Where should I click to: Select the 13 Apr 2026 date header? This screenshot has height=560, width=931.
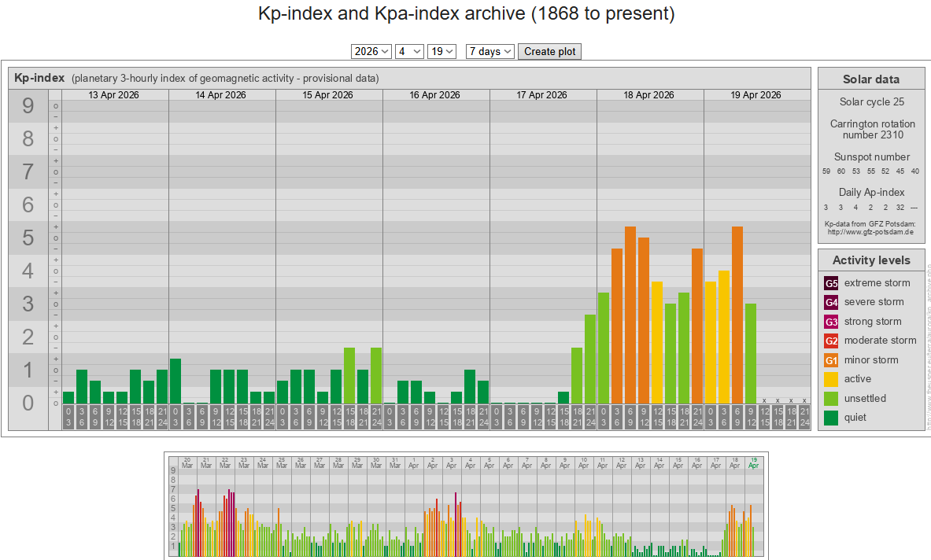(x=114, y=95)
